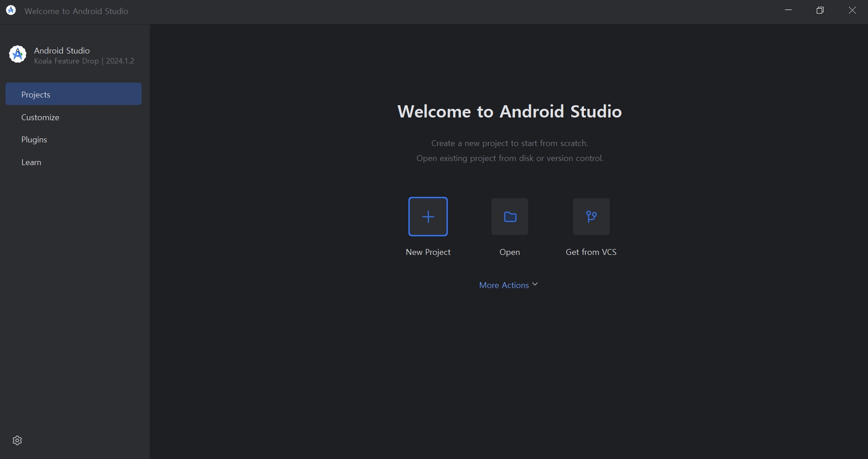868x459 pixels.
Task: Click 'Create a new project to start from scratch' text
Action: click(510, 143)
